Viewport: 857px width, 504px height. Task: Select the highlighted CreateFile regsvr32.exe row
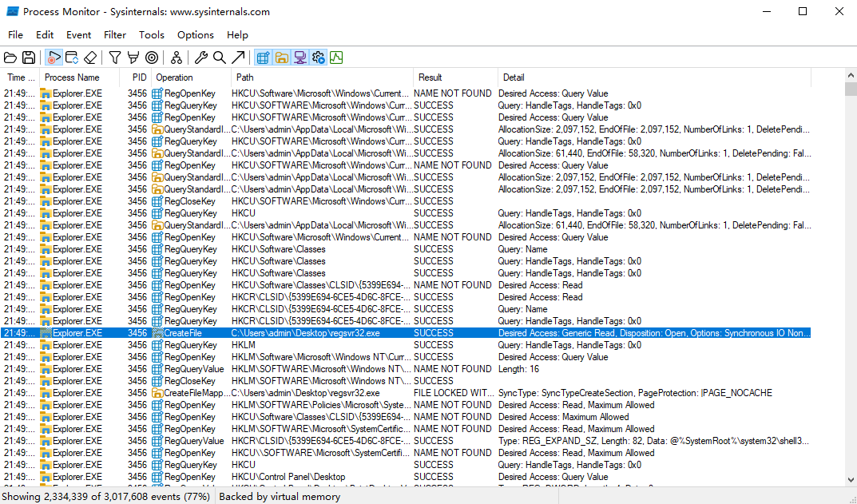[319, 333]
